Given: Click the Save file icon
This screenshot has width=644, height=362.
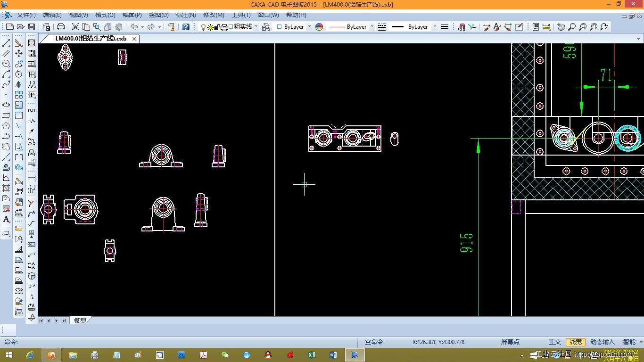Looking at the screenshot, I should point(32,27).
